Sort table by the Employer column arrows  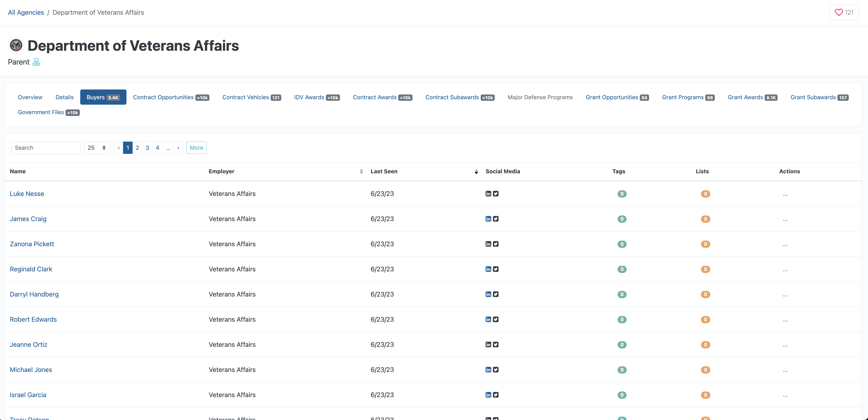point(361,171)
